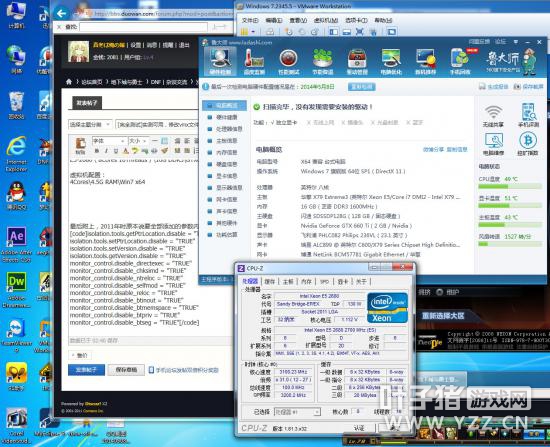Screen dimensions: 550x447
Task: Open Adobe Dreamweaver desktop icon
Action: [x=16, y=290]
